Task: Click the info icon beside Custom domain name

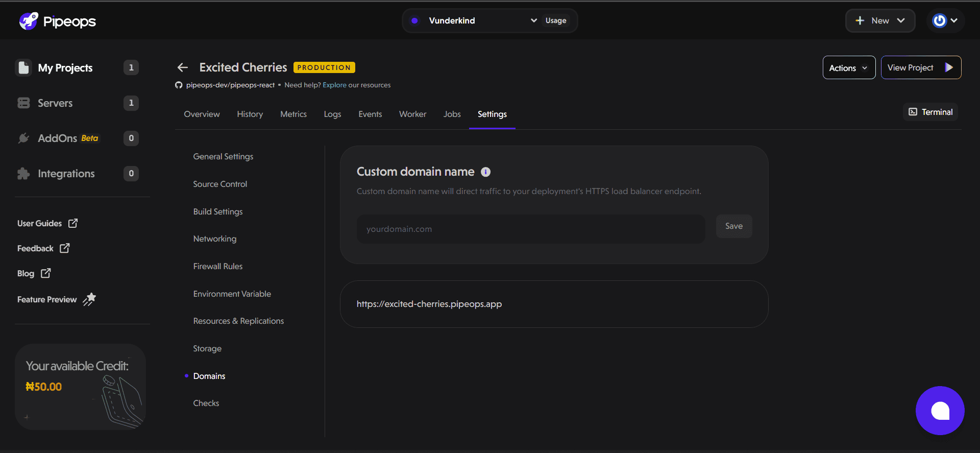Action: point(486,172)
